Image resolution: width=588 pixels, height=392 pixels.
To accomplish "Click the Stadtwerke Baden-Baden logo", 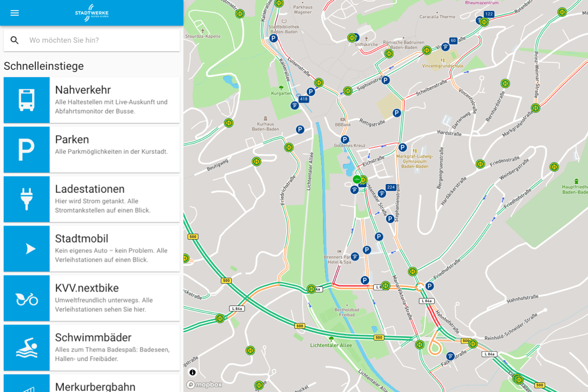I will click(x=92, y=13).
